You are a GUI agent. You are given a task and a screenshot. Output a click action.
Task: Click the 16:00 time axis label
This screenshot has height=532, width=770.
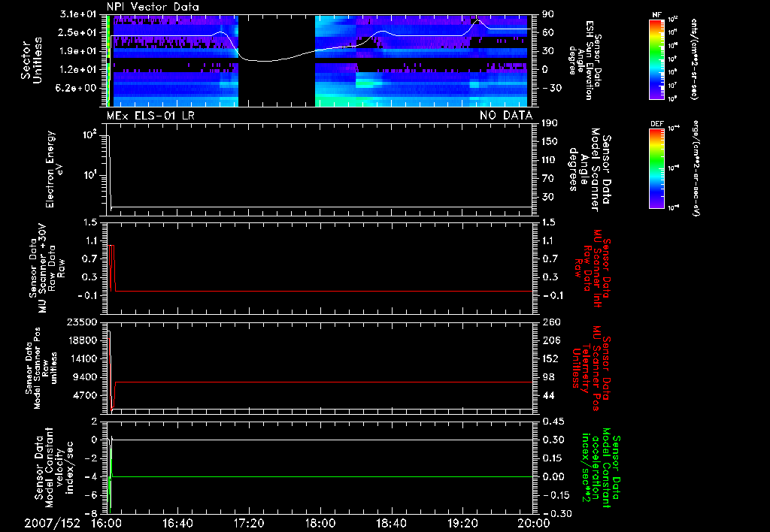pos(107,523)
